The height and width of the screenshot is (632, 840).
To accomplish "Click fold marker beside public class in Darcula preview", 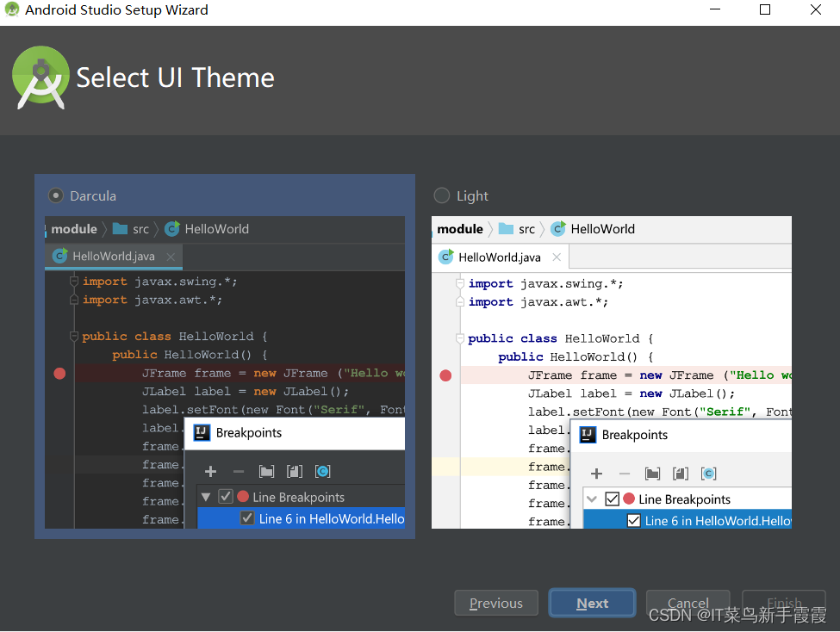I will (74, 336).
